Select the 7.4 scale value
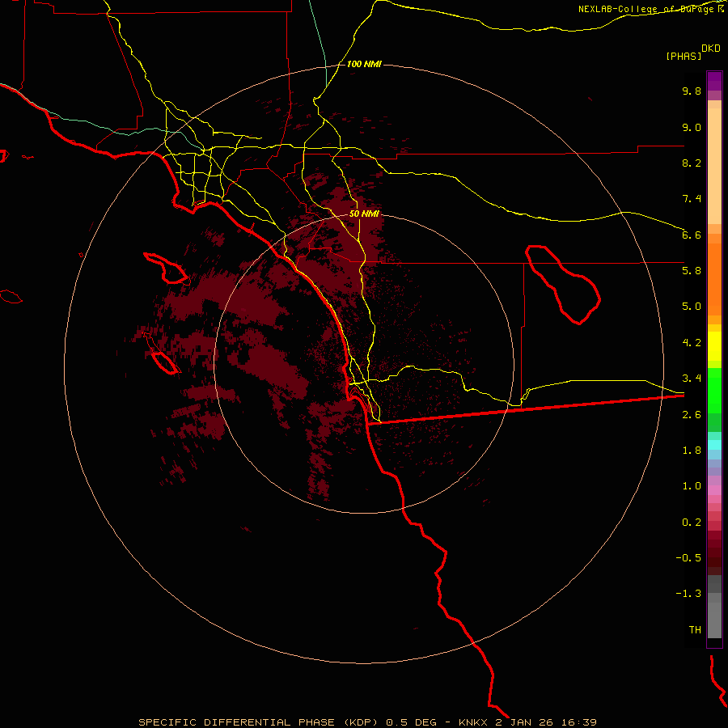The width and height of the screenshot is (728, 728). pyautogui.click(x=692, y=199)
